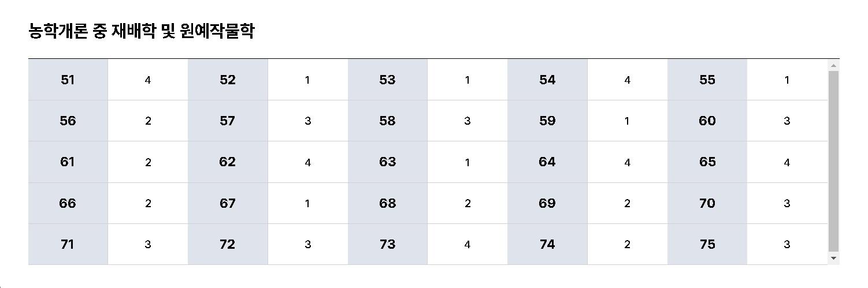Select question number 73 cell
The height and width of the screenshot is (288, 868).
[387, 244]
